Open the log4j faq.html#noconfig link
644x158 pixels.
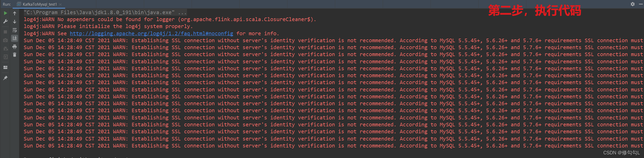(152, 33)
